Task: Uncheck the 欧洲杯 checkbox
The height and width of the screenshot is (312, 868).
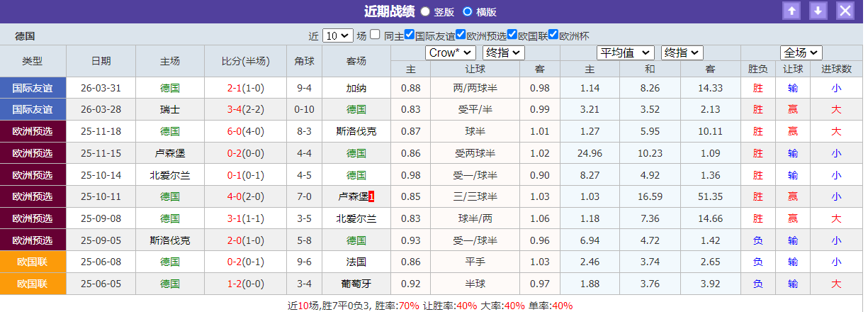Action: (553, 34)
